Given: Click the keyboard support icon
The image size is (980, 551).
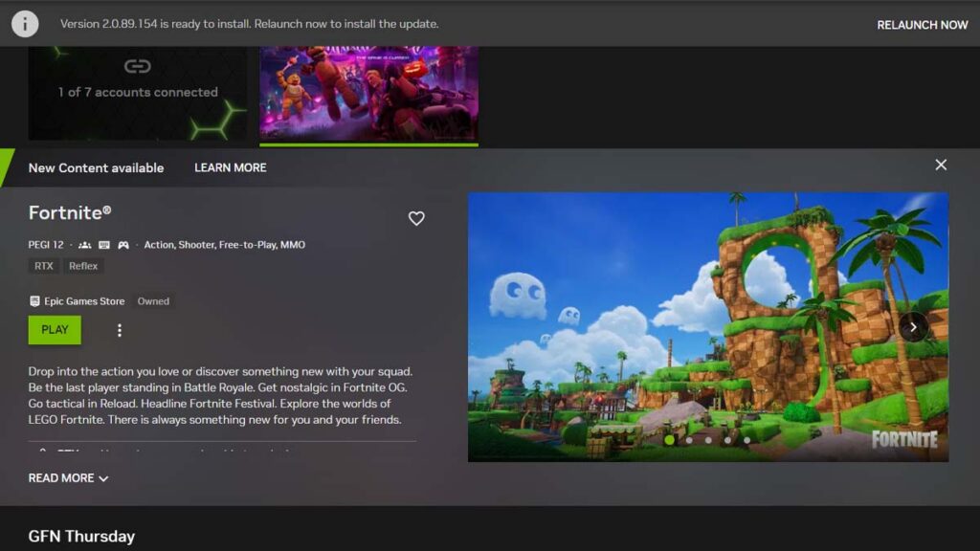Looking at the screenshot, I should click(x=104, y=245).
